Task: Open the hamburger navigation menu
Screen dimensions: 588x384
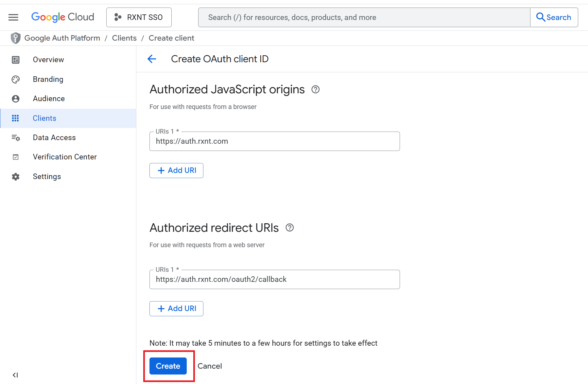Action: click(x=13, y=17)
